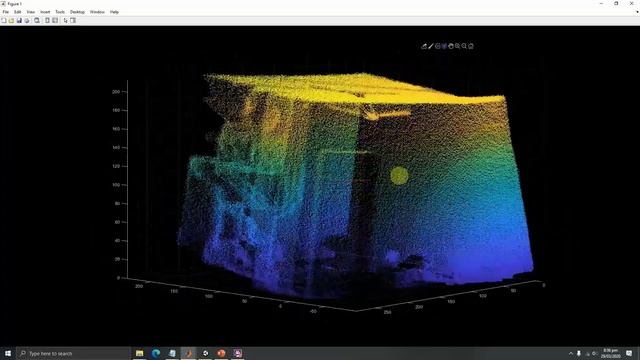Open File Explorer from the taskbar
Image resolution: width=640 pixels, height=360 pixels.
(140, 353)
